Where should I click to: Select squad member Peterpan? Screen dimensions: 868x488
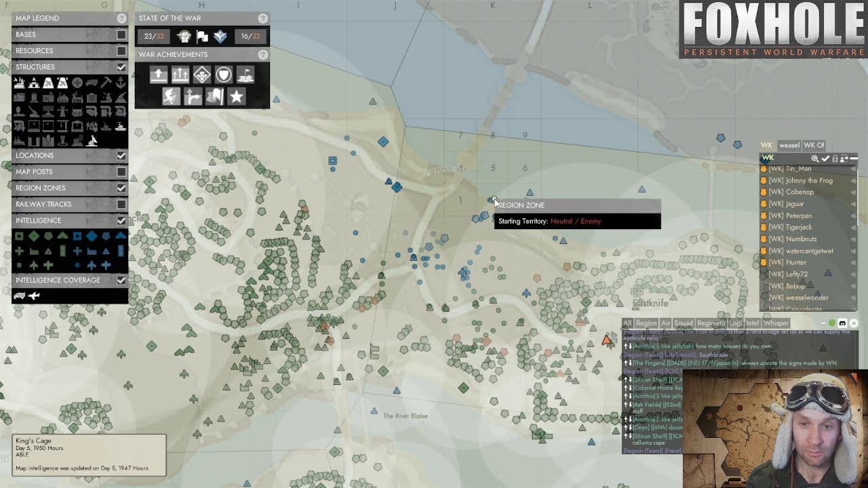[790, 216]
